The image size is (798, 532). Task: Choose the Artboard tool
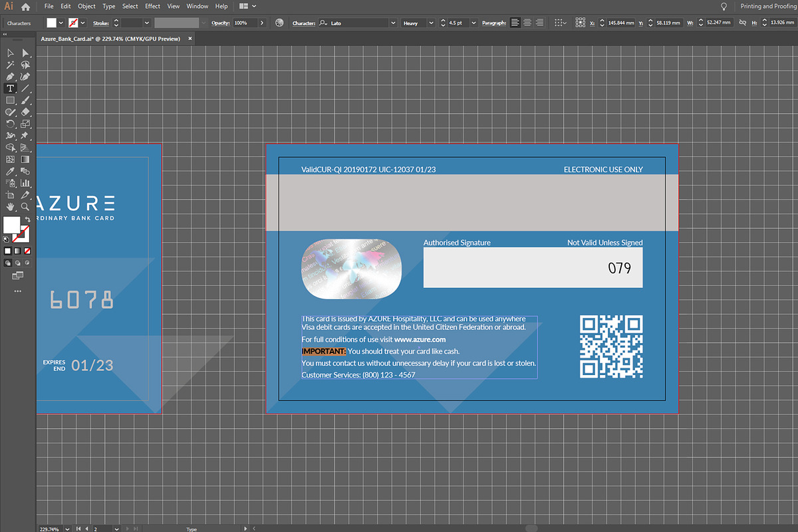10,195
